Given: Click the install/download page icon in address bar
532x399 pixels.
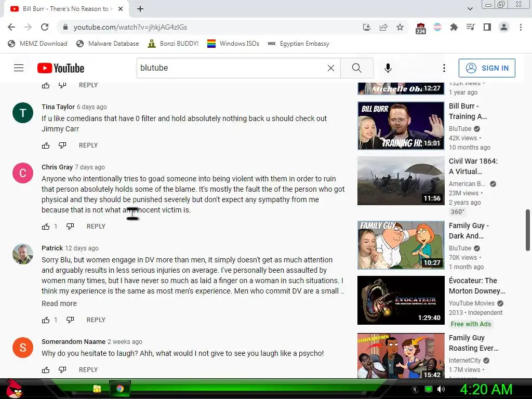Looking at the screenshot, I should click(366, 27).
